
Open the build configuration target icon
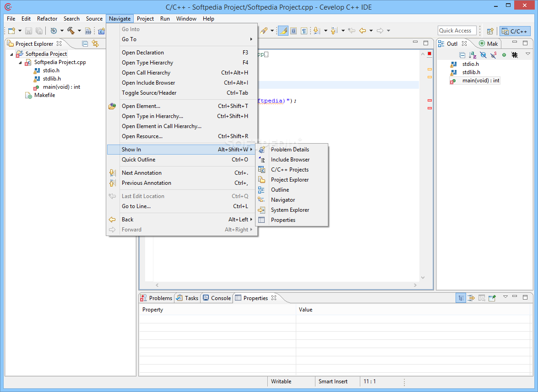(54, 31)
